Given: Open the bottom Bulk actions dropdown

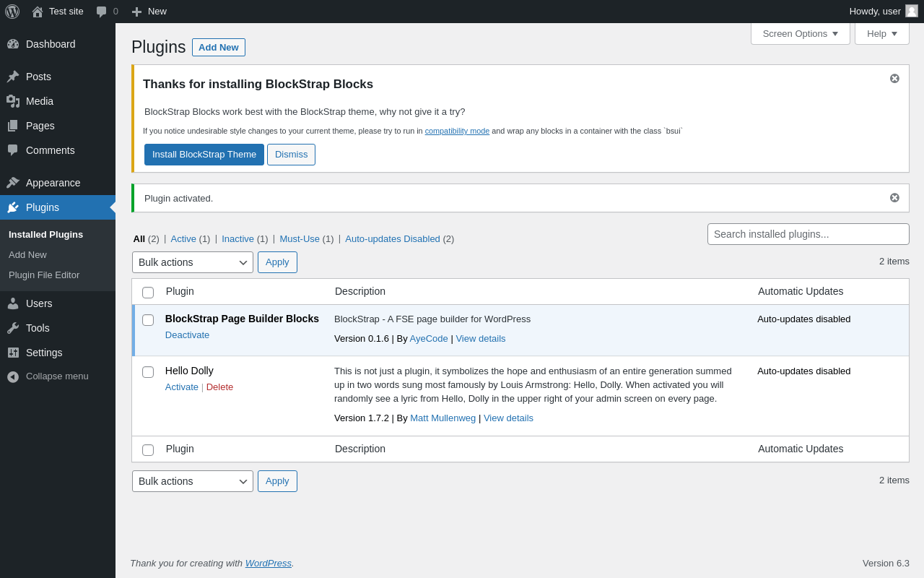Looking at the screenshot, I should coord(193,481).
